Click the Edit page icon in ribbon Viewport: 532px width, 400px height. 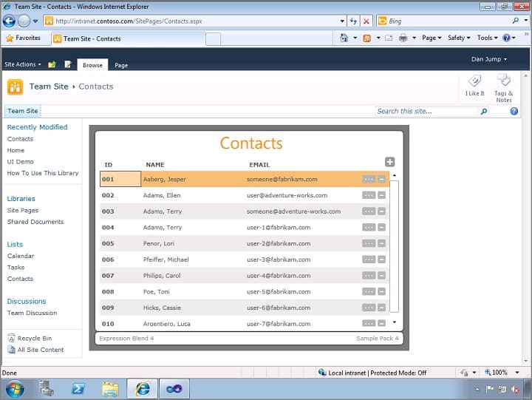tap(68, 64)
